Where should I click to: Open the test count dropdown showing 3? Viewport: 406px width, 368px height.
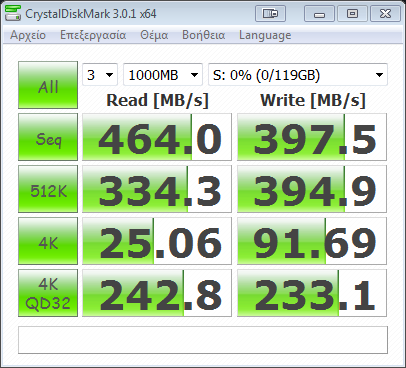click(100, 75)
